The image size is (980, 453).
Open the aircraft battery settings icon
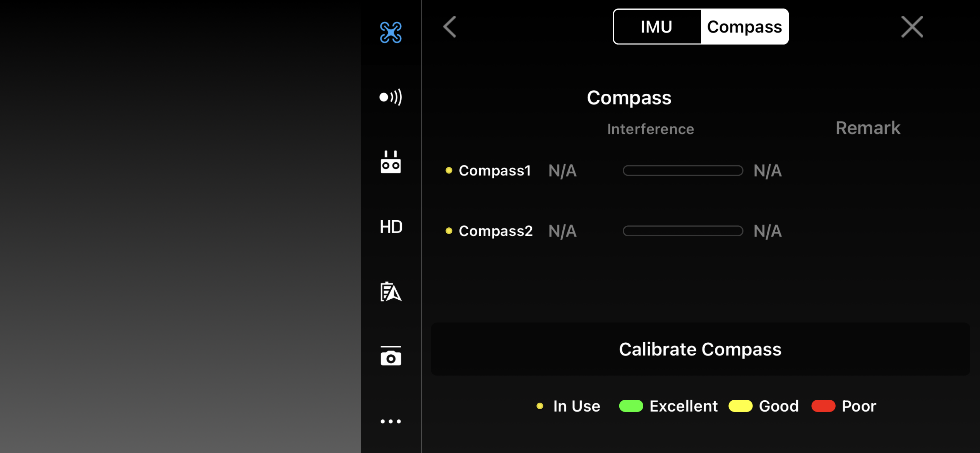coord(391,292)
